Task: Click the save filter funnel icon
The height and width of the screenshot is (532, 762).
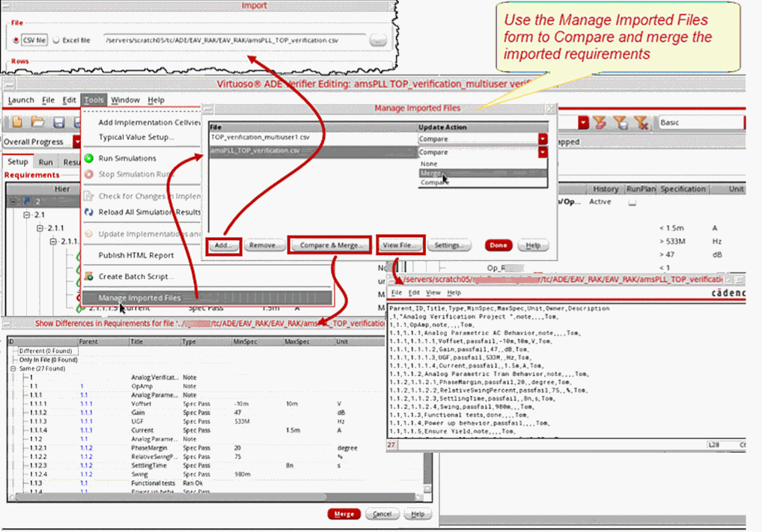Action: (621, 123)
